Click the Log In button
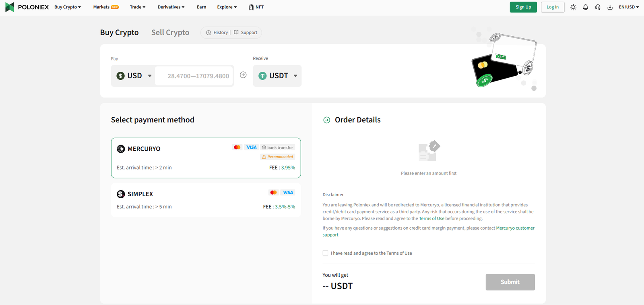644x305 pixels. pos(553,7)
